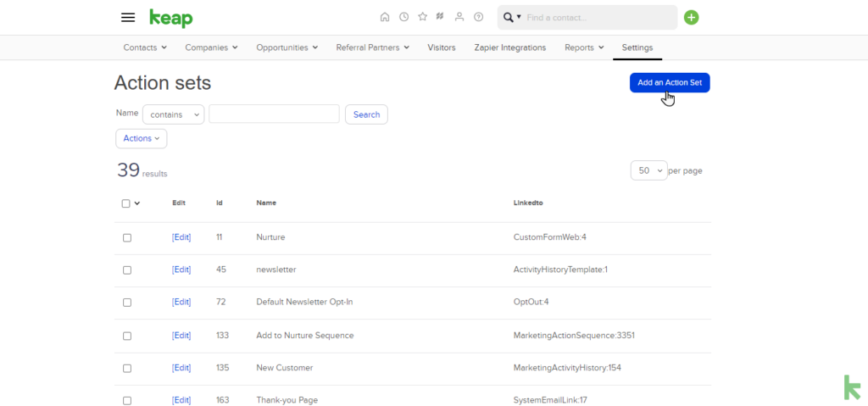This screenshot has height=406, width=868.
Task: Click the green plus add button
Action: pyautogui.click(x=692, y=17)
